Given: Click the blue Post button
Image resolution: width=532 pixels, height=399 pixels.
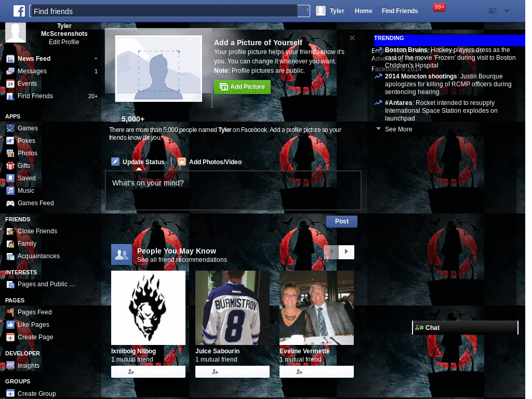Looking at the screenshot, I should click(x=342, y=221).
